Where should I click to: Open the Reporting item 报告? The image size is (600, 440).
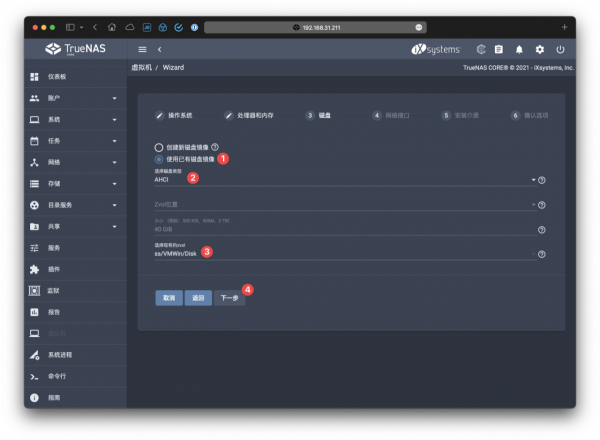(75, 313)
